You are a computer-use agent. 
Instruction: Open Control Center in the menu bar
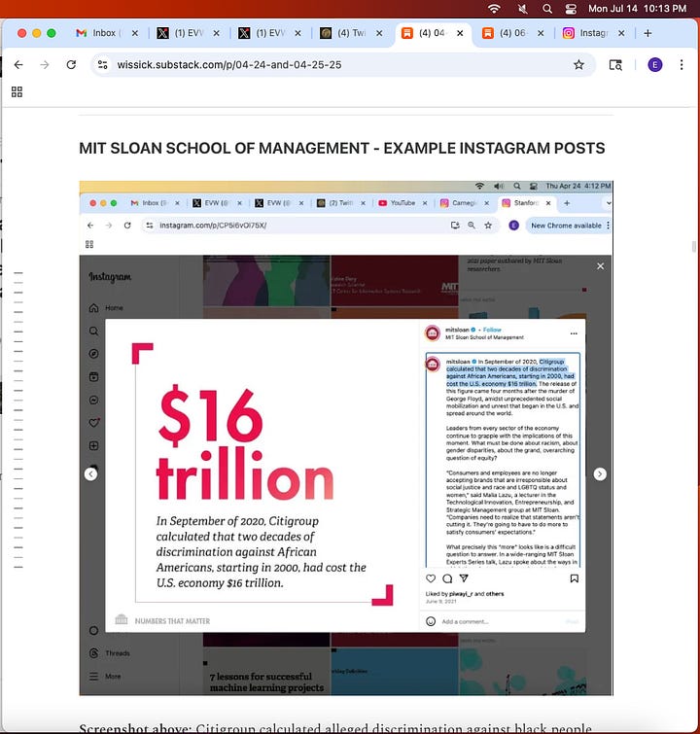click(571, 9)
